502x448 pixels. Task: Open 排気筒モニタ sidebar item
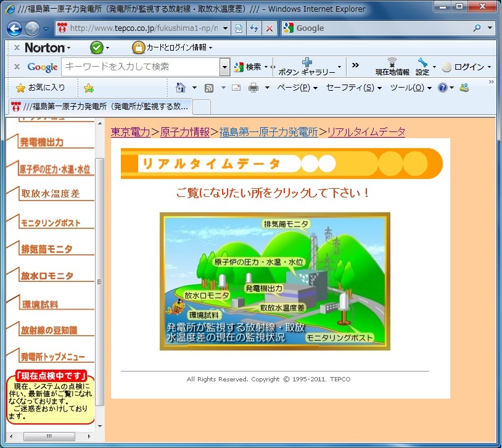pos(47,249)
